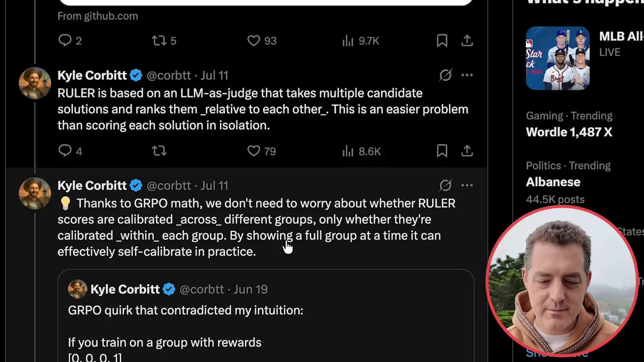This screenshot has height=362, width=644.
Task: Share the RULER LLM-as-judge tweet
Action: coord(467,151)
